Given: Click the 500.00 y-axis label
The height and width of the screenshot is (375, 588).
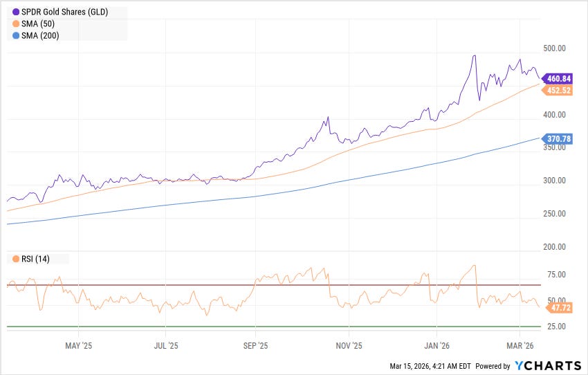Looking at the screenshot, I should [554, 48].
